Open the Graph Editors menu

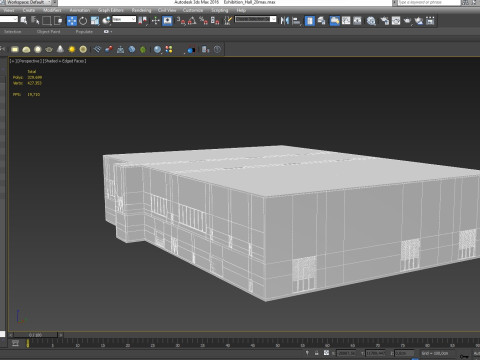111,10
